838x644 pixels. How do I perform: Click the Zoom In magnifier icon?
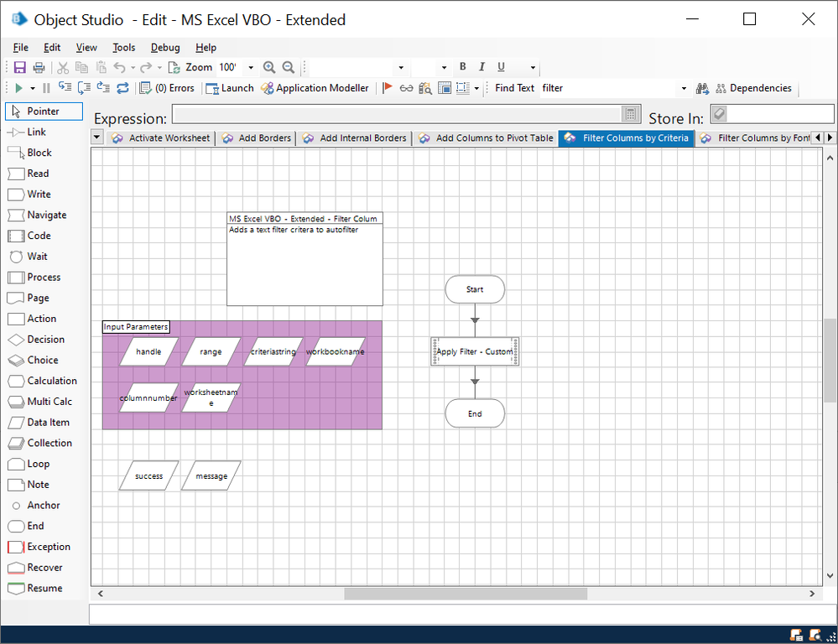click(x=269, y=67)
